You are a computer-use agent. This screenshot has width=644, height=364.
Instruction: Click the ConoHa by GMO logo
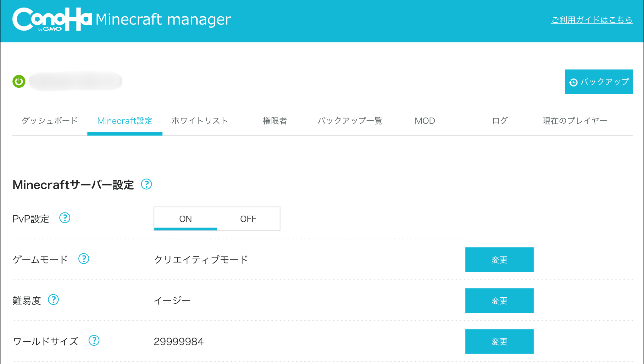tap(52, 19)
